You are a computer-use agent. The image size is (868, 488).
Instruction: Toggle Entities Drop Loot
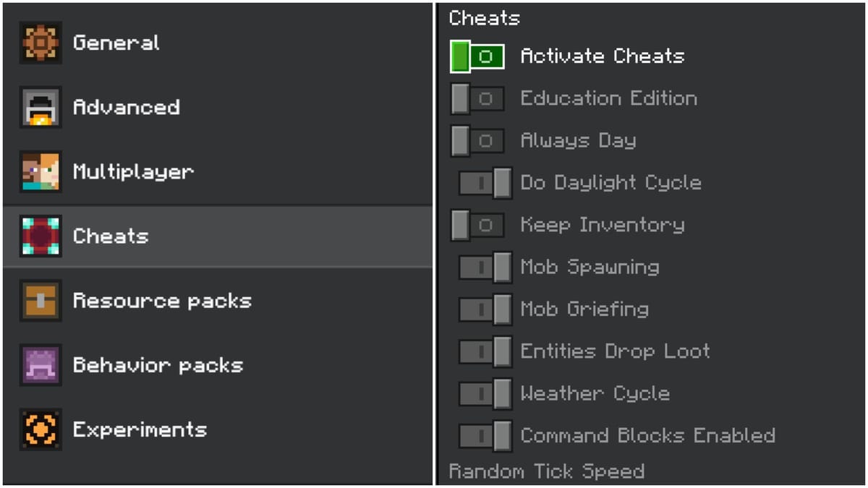[484, 351]
